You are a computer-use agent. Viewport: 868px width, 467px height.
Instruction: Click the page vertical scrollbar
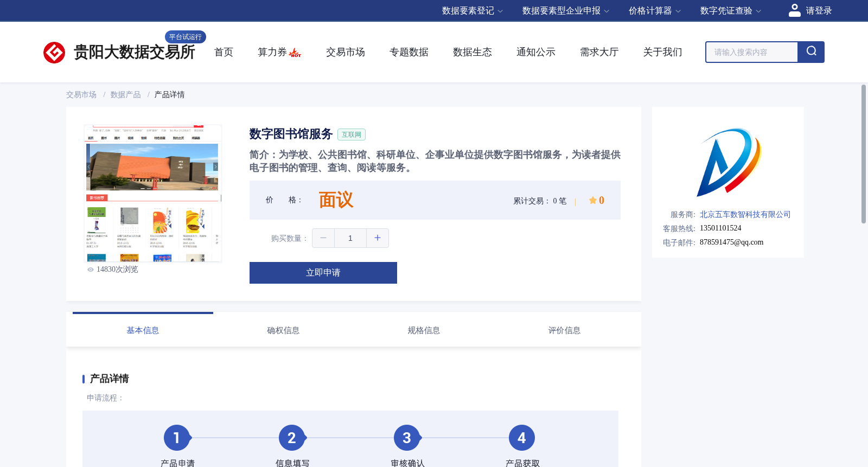point(864,153)
